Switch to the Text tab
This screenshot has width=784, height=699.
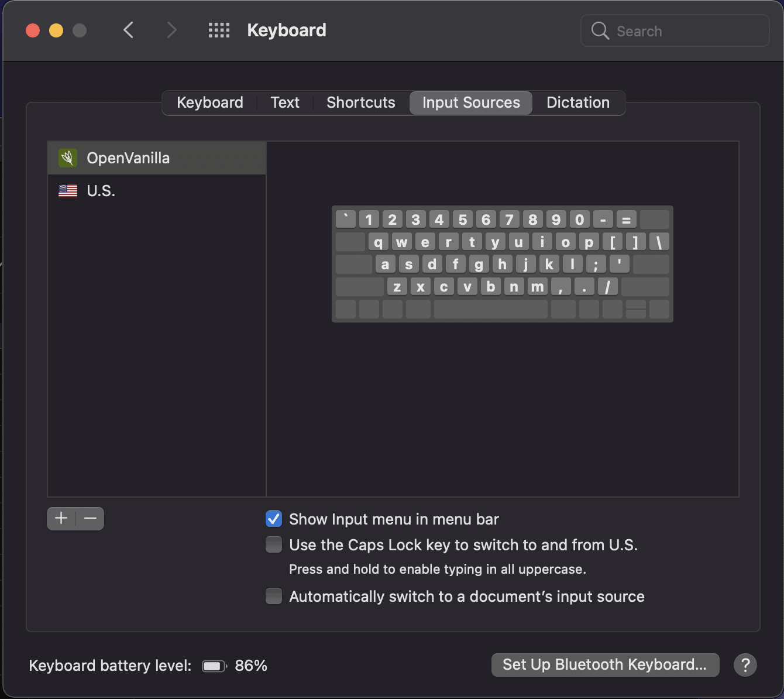coord(285,102)
